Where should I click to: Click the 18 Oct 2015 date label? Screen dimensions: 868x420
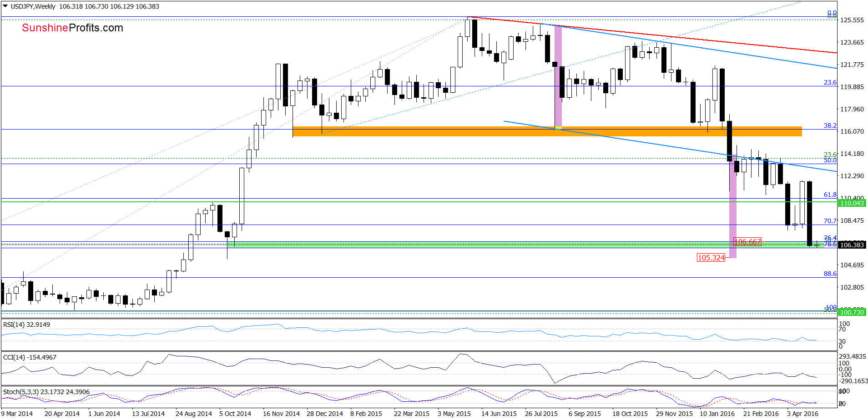[x=630, y=414]
